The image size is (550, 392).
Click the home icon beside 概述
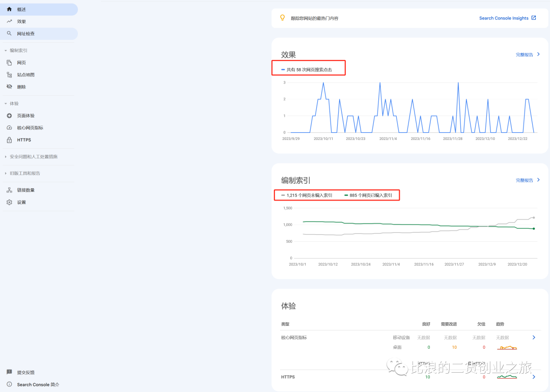click(9, 9)
